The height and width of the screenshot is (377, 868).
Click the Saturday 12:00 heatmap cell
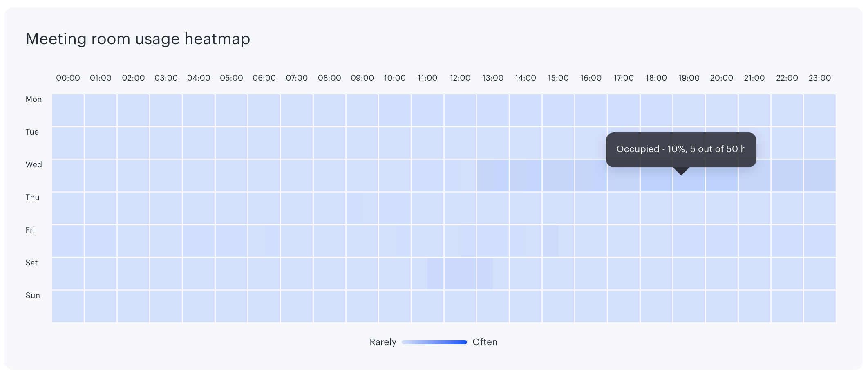(460, 274)
